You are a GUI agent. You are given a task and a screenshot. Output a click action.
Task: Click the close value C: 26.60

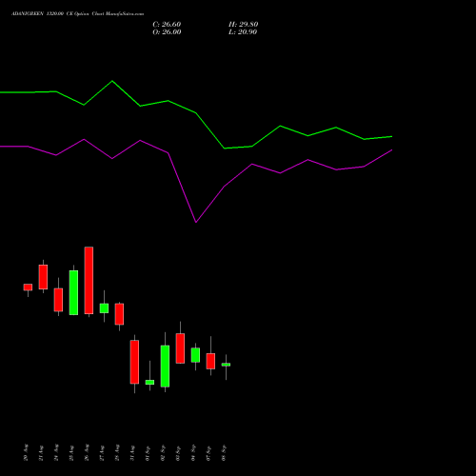click(167, 25)
